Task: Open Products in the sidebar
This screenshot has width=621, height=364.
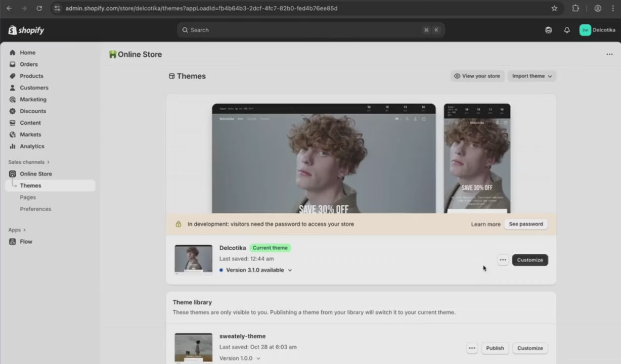Action: (x=31, y=76)
